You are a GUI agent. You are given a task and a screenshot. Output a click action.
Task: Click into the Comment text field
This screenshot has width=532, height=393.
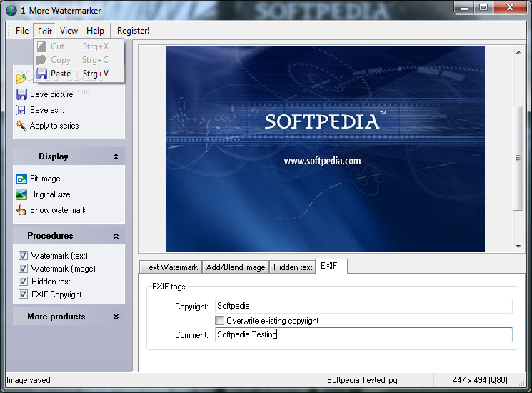pyautogui.click(x=363, y=334)
